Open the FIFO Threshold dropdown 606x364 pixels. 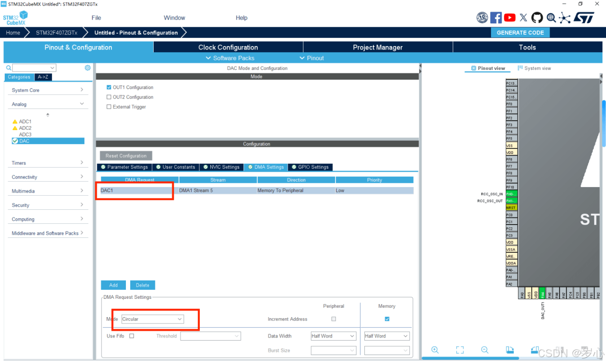(211, 336)
